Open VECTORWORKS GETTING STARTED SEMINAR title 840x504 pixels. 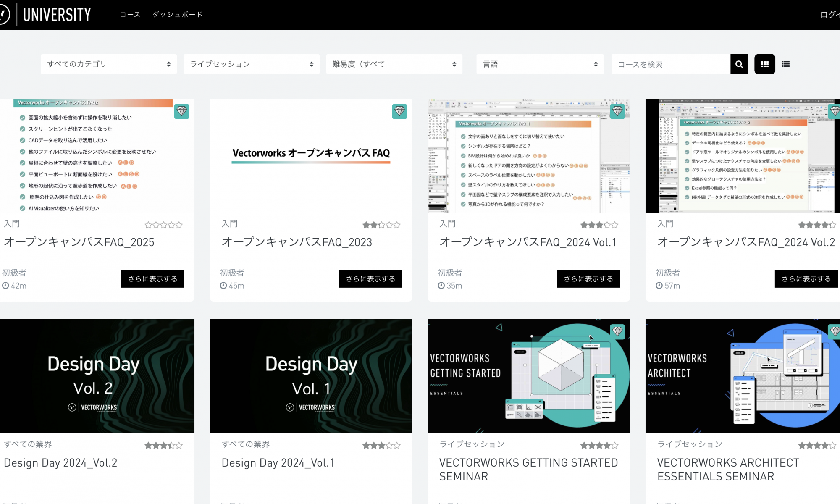tap(528, 470)
